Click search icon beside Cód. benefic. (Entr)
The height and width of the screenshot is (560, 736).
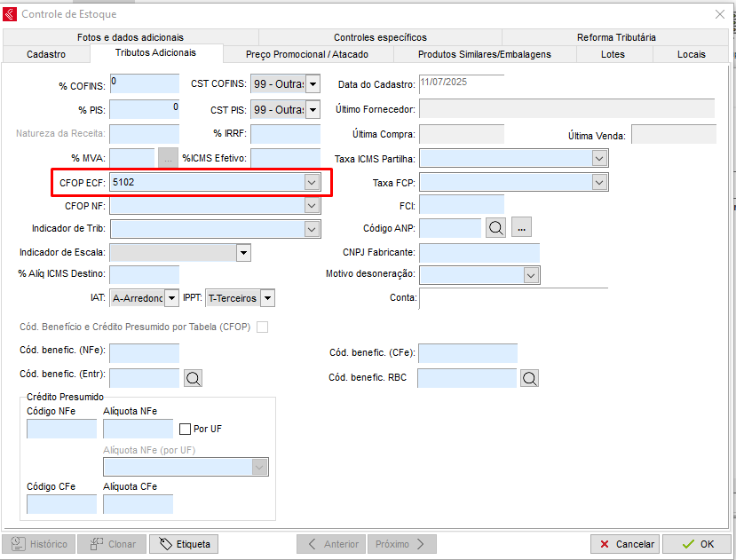(194, 378)
